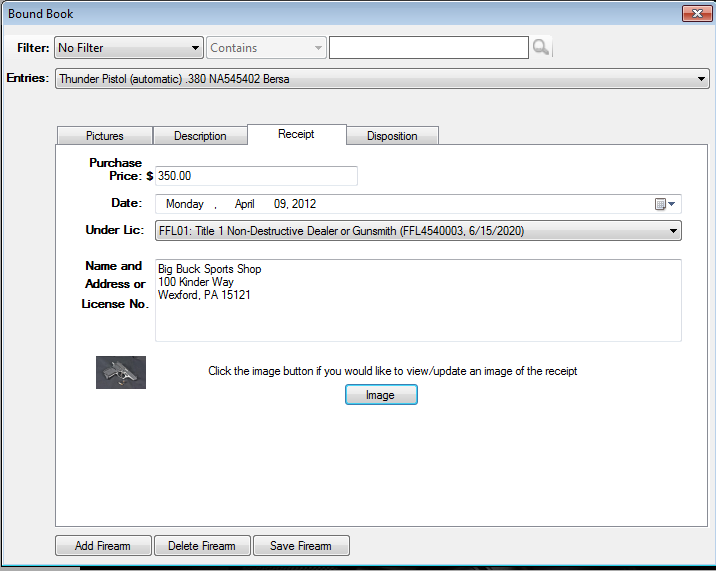Click the filter search text box
The width and height of the screenshot is (716, 571).
pyautogui.click(x=429, y=48)
